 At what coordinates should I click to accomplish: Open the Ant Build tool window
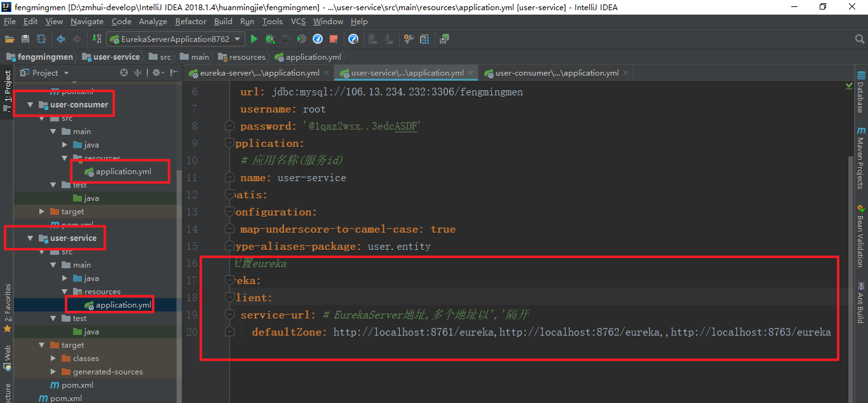[860, 302]
